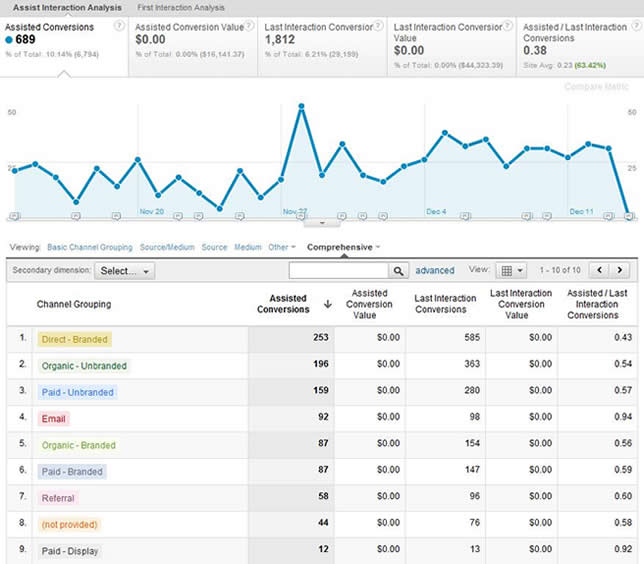644x564 pixels.
Task: Expand the Other dimension dropdown
Action: (282, 247)
